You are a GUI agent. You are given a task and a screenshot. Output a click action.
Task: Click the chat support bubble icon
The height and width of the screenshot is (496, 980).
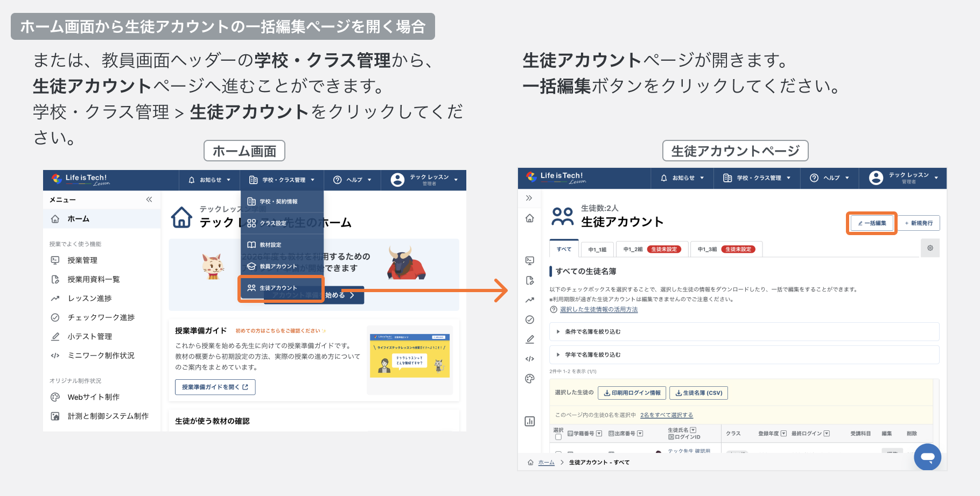click(x=927, y=457)
